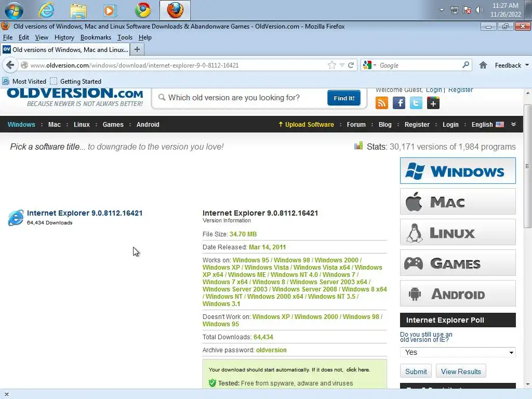Open the Google search engine selector

(x=369, y=65)
